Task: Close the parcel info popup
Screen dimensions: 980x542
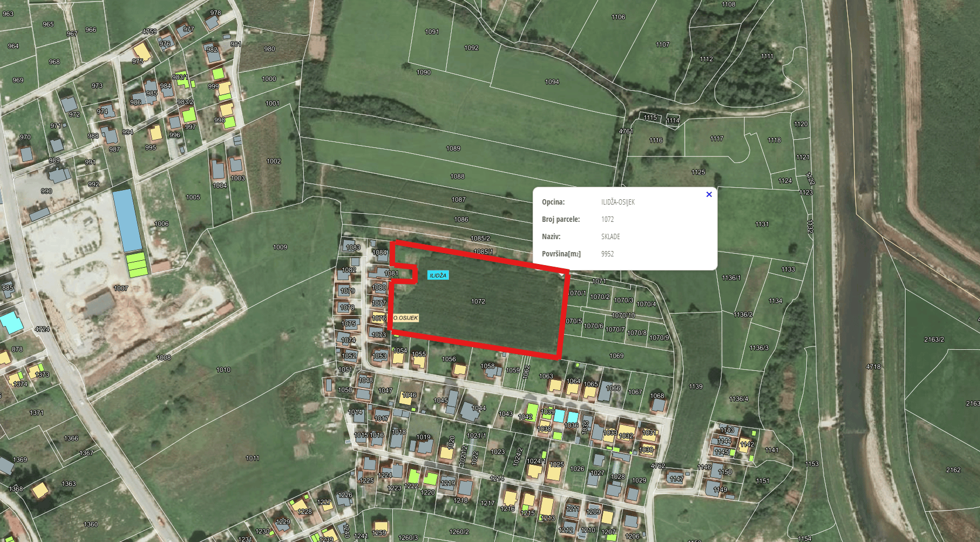Action: click(x=709, y=194)
